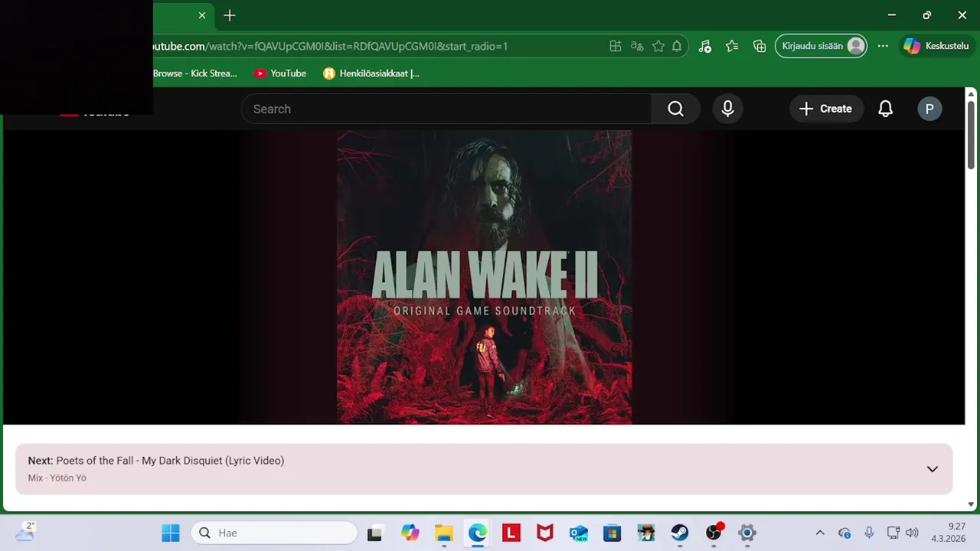Open the translate page icon in address bar
980x551 pixels.
[x=636, y=46]
